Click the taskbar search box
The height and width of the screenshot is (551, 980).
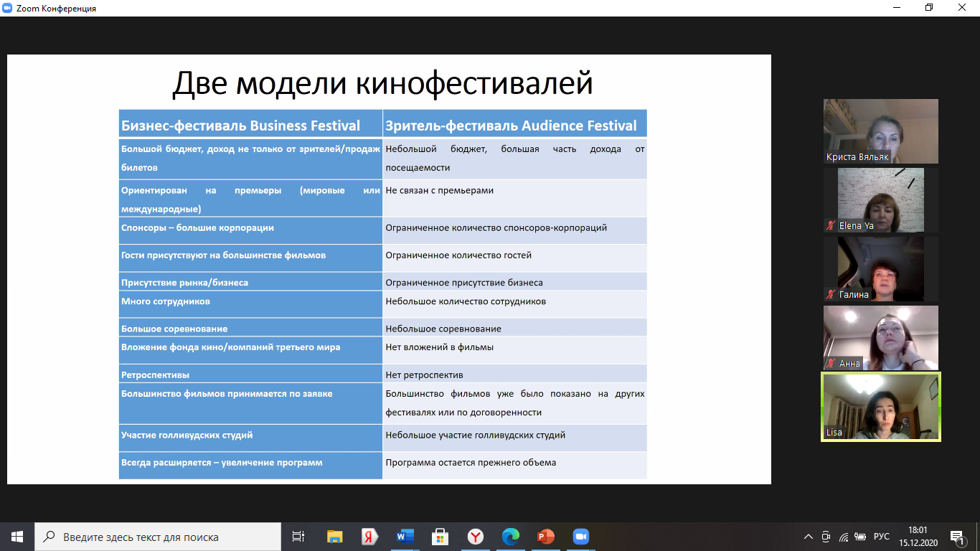(158, 537)
